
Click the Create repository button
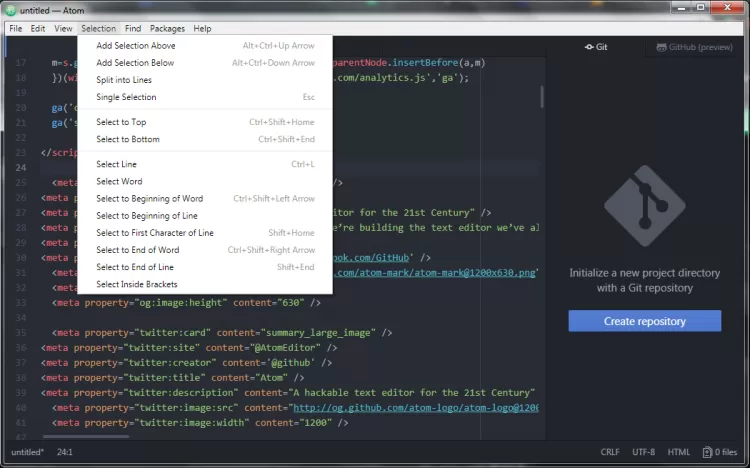645,321
